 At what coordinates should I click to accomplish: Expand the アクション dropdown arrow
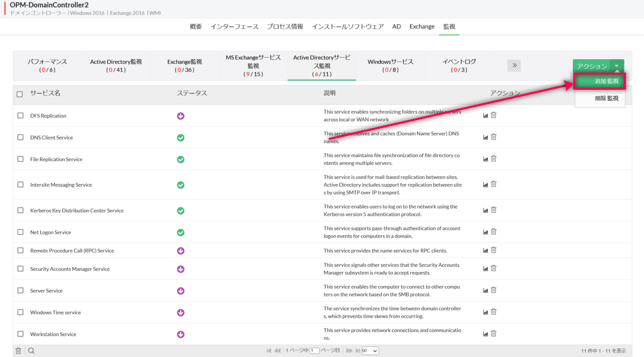[x=617, y=66]
